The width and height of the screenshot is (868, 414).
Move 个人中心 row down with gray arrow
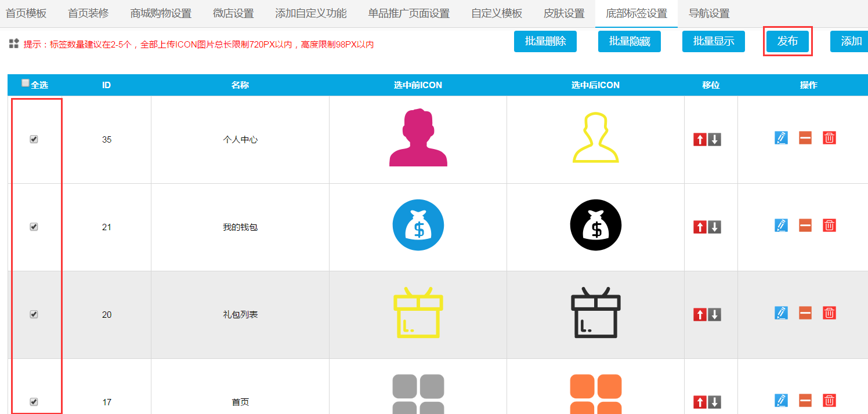pos(715,140)
